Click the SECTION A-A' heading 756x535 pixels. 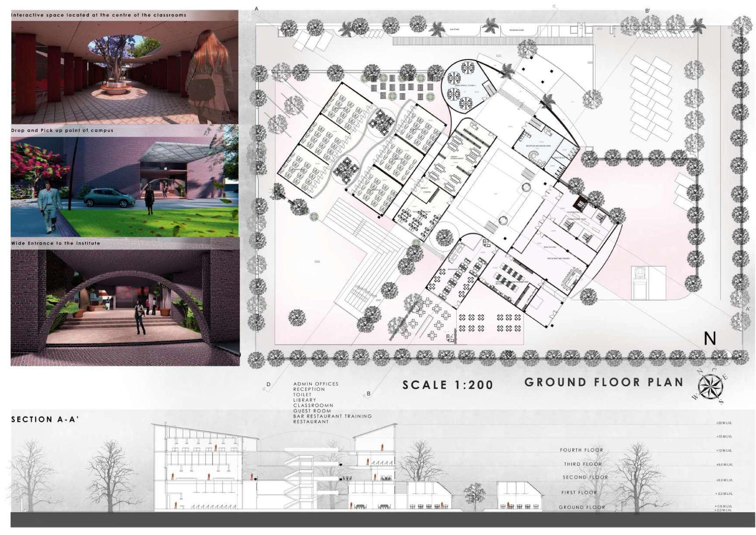coord(45,419)
